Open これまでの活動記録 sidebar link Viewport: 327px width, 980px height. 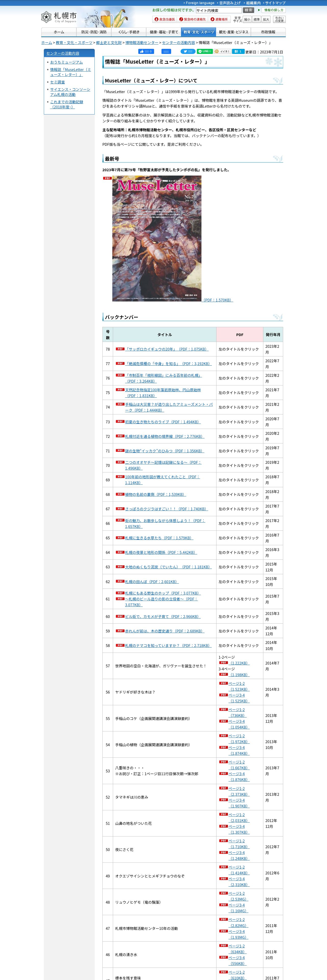click(67, 104)
